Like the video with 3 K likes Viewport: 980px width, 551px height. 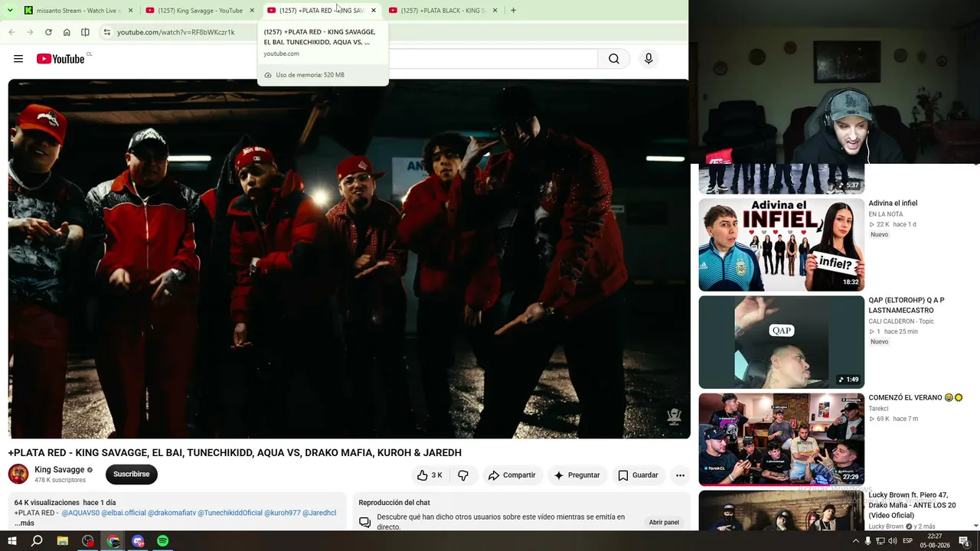(430, 475)
